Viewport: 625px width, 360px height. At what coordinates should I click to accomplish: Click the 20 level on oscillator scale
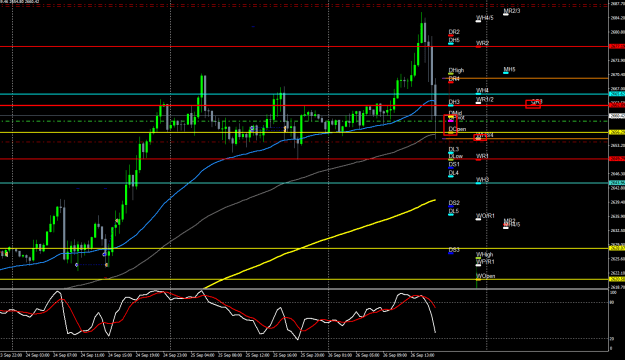click(612, 339)
